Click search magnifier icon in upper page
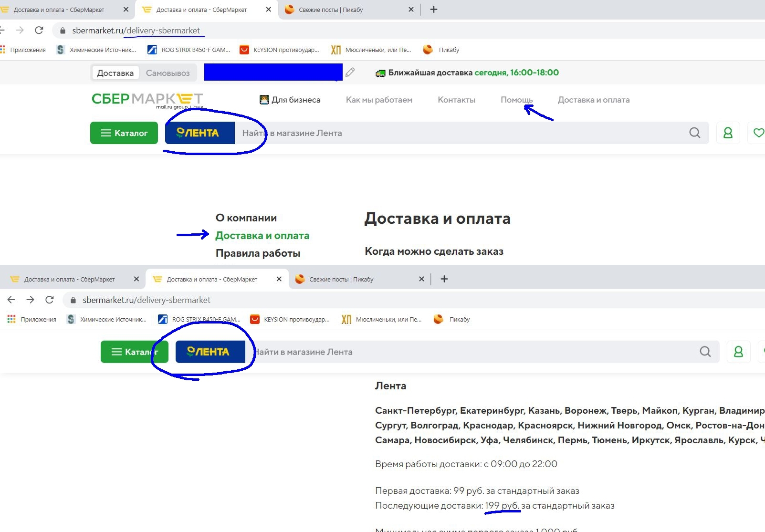The image size is (765, 532). click(695, 133)
